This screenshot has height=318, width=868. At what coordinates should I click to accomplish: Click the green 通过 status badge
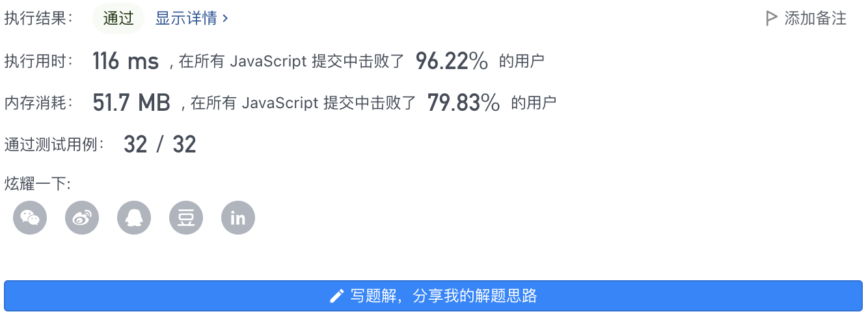pyautogui.click(x=118, y=18)
